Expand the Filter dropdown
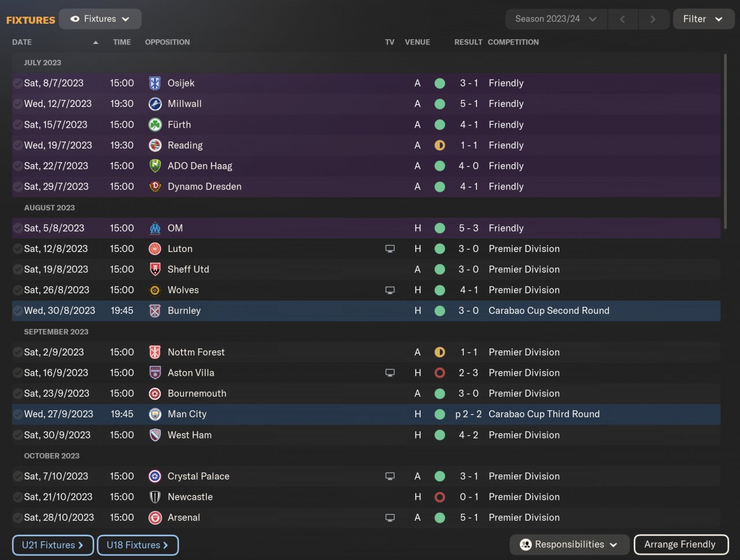The image size is (740, 560). (x=703, y=19)
